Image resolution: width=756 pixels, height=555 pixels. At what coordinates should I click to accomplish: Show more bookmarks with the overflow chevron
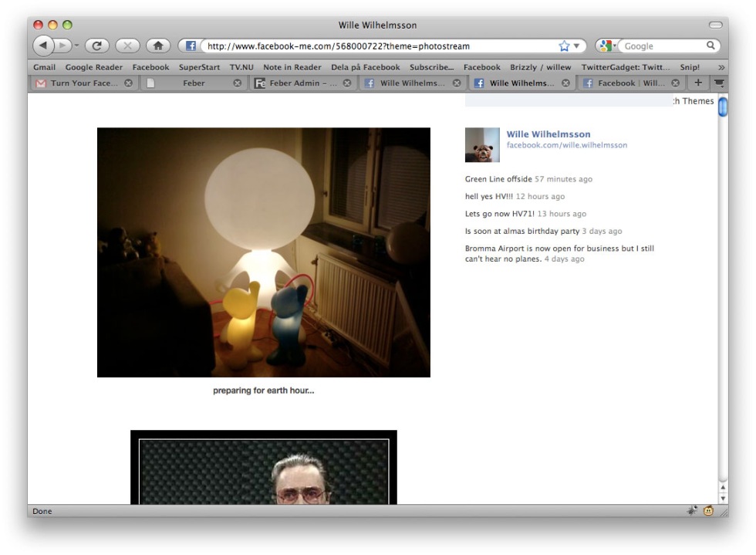pos(721,67)
